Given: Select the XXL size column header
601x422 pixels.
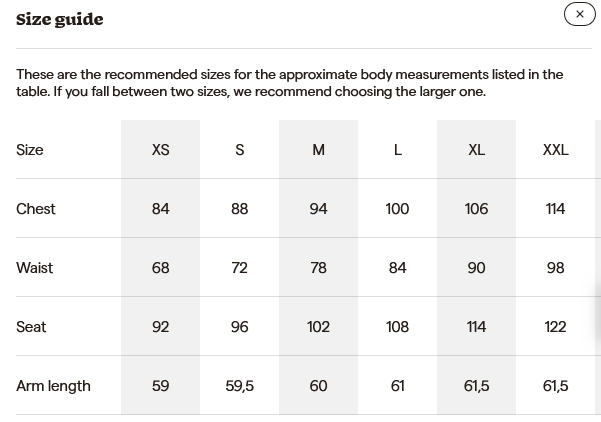Looking at the screenshot, I should tap(555, 150).
